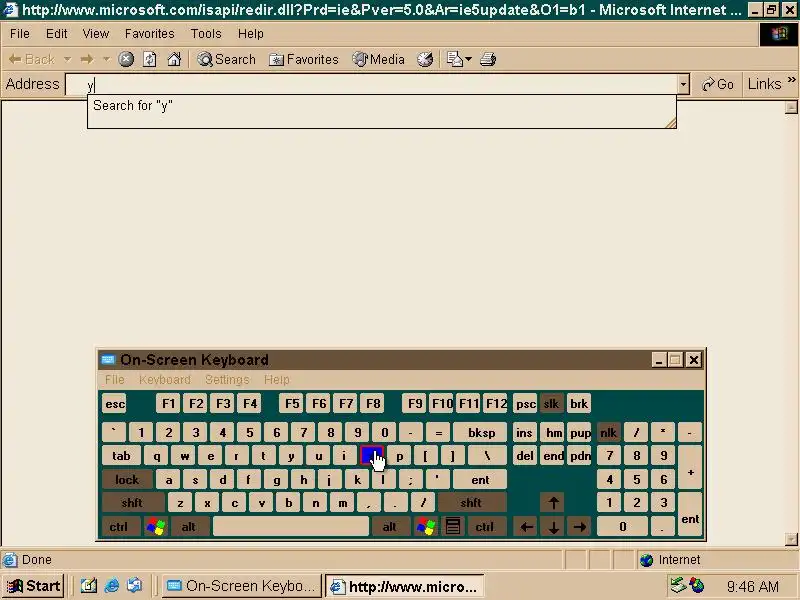Click the F5 function key
Screen dimensions: 800x600
pyautogui.click(x=292, y=404)
